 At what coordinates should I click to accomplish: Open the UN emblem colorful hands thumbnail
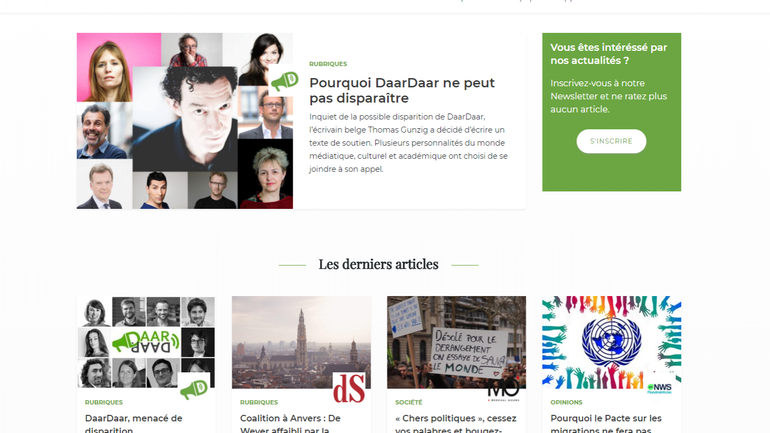tap(611, 342)
